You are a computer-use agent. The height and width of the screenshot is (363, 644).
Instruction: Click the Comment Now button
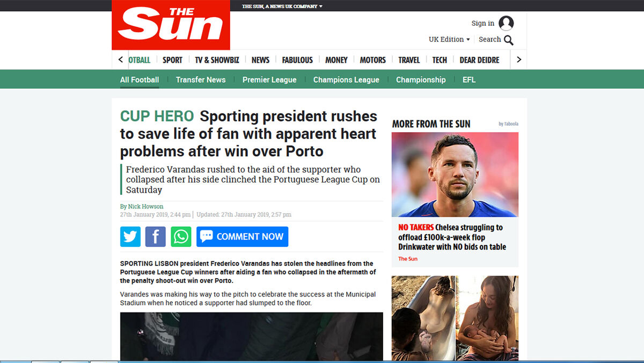pyautogui.click(x=242, y=236)
